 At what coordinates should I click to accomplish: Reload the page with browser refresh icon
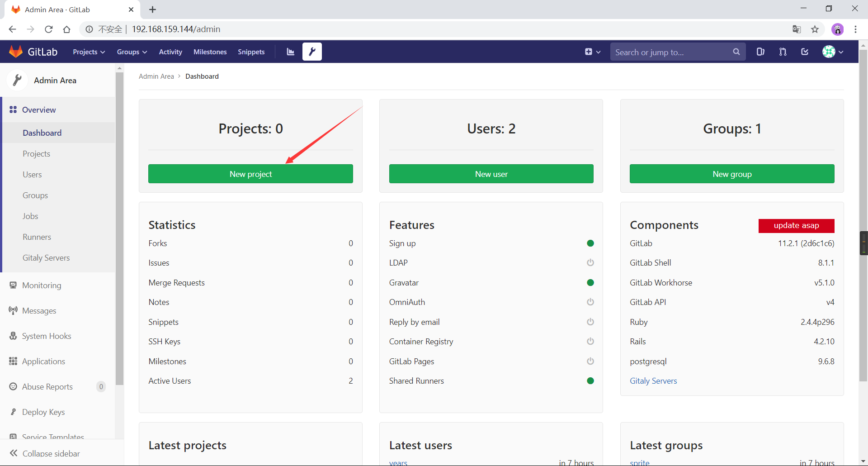48,29
